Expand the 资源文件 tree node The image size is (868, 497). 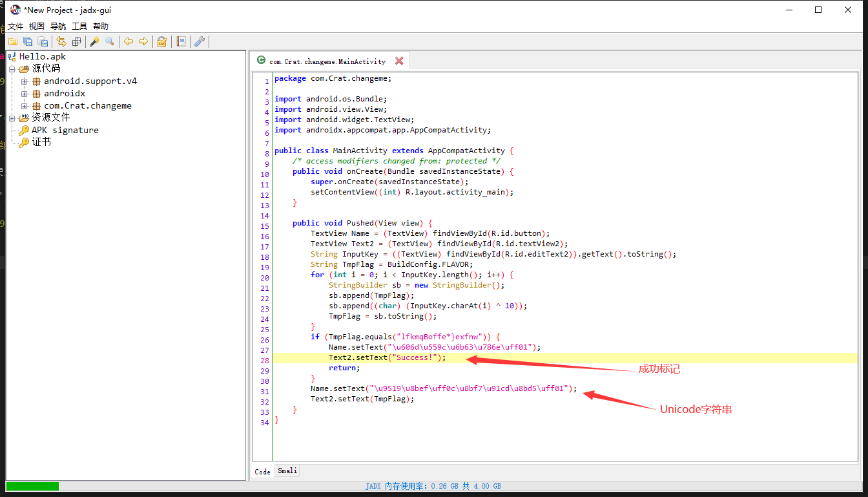[12, 118]
